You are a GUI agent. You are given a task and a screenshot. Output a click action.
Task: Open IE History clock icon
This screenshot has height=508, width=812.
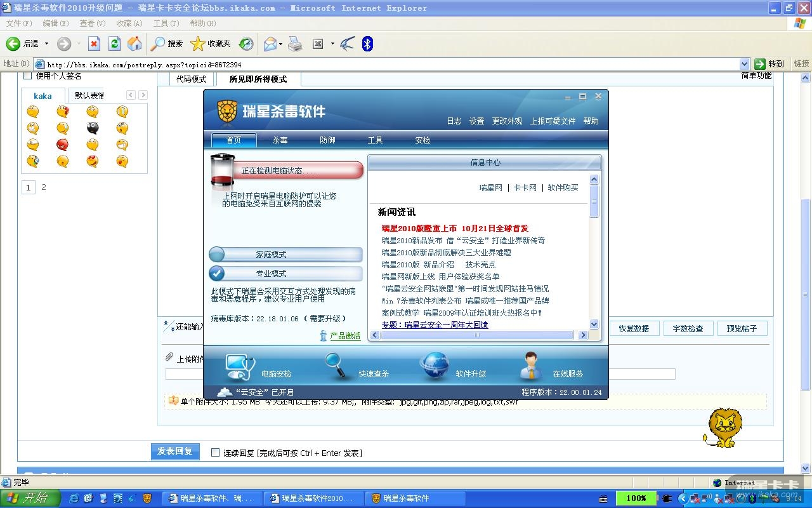246,44
